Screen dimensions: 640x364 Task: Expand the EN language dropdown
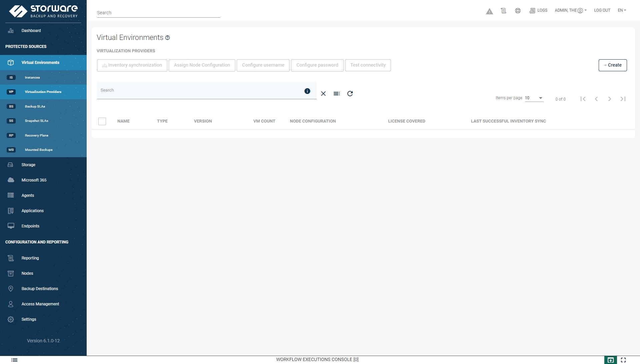coord(622,10)
